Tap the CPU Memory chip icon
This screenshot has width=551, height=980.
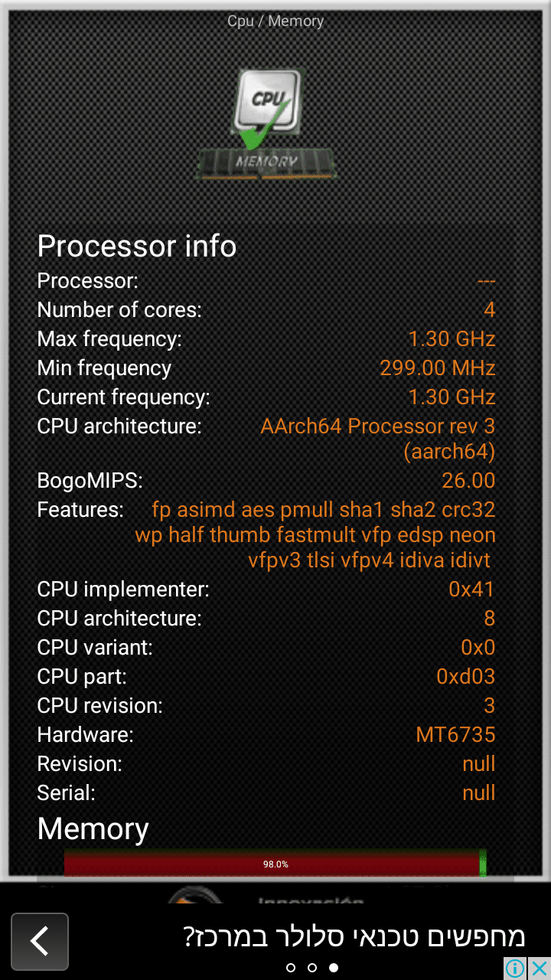(268, 123)
